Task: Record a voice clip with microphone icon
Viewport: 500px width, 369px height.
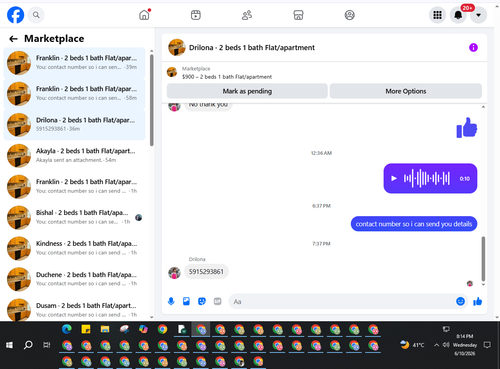Action: [171, 301]
